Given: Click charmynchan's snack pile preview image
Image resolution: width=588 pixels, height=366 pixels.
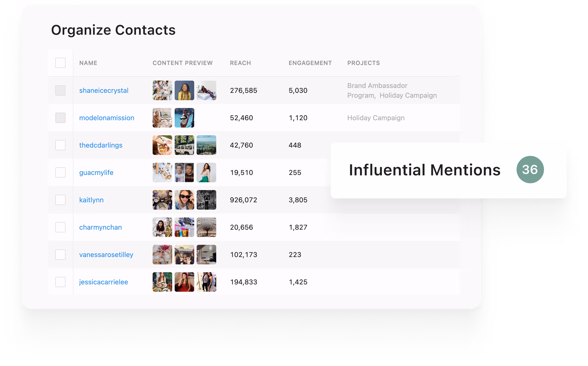Looking at the screenshot, I should (x=184, y=227).
